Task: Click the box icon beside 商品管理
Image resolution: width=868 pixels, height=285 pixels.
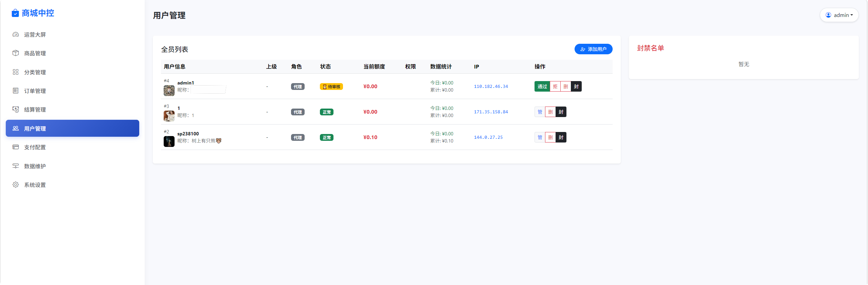Action: pos(16,53)
